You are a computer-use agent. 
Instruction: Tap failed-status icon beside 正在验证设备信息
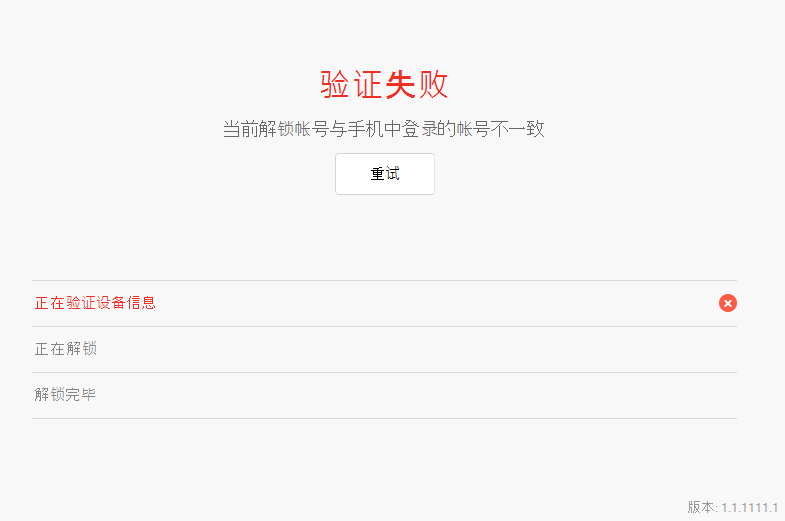[x=727, y=303]
